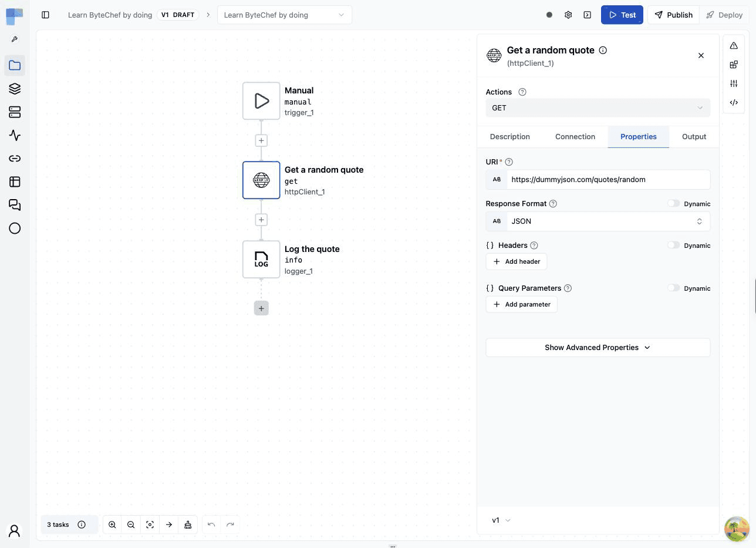Open the server deployments sidebar icon

pos(15,112)
